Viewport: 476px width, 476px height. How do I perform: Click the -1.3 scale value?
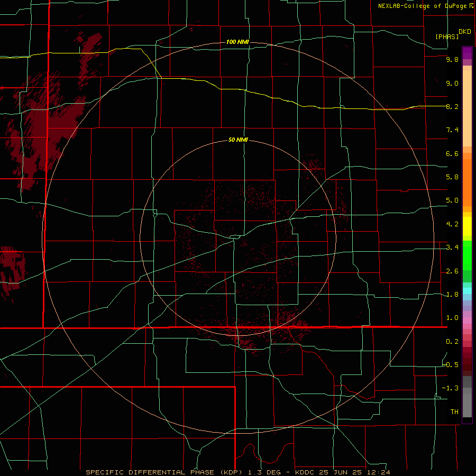[x=450, y=388]
